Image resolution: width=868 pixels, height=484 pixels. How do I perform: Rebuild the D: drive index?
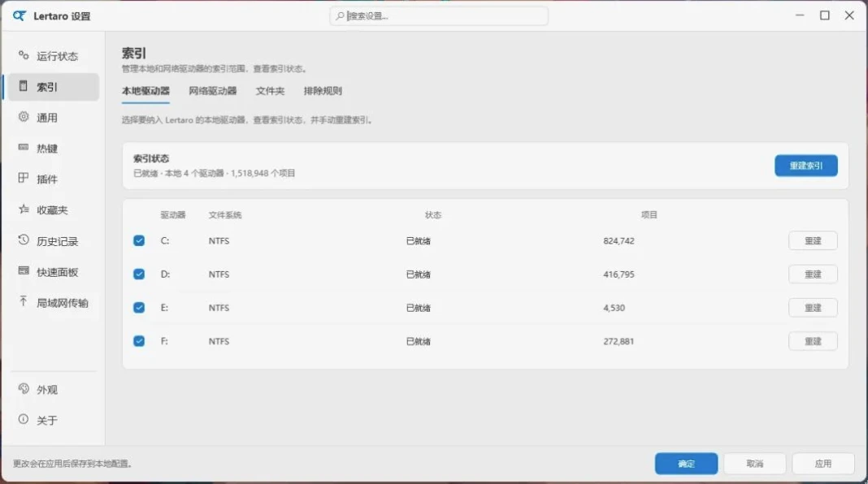coord(813,274)
